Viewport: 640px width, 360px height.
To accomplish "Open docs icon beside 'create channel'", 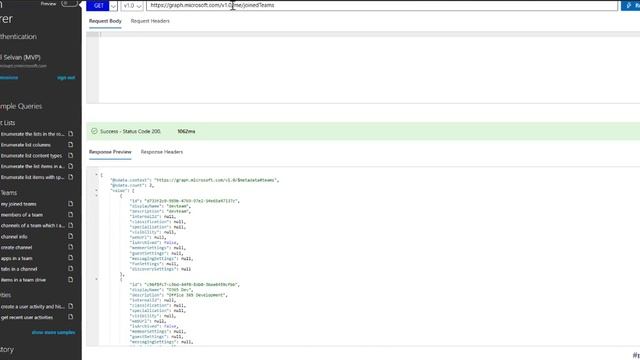I will coord(71,247).
